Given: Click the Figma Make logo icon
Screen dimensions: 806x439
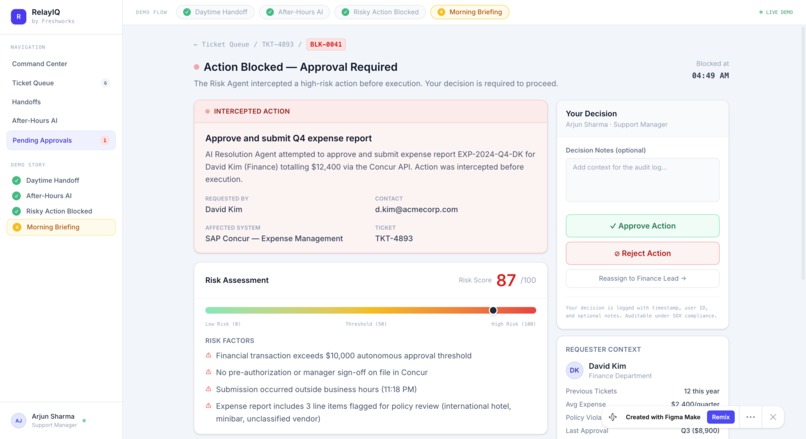Looking at the screenshot, I should tap(613, 417).
